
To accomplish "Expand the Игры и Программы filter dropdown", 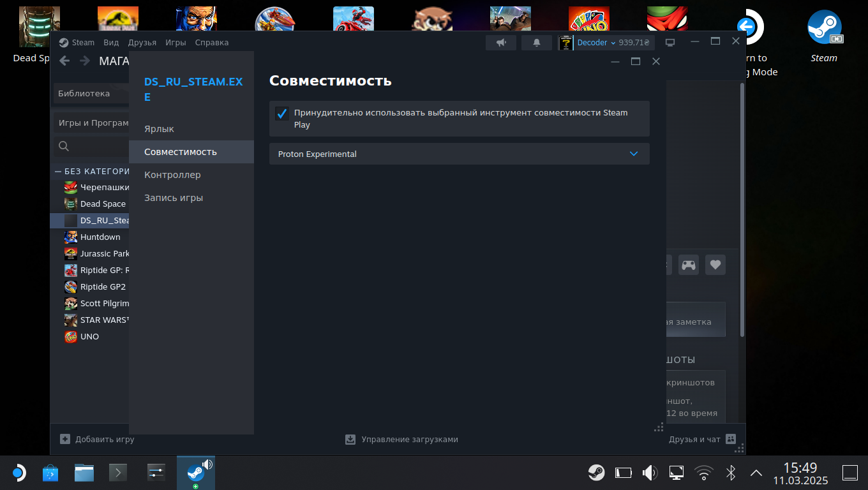I will (91, 123).
